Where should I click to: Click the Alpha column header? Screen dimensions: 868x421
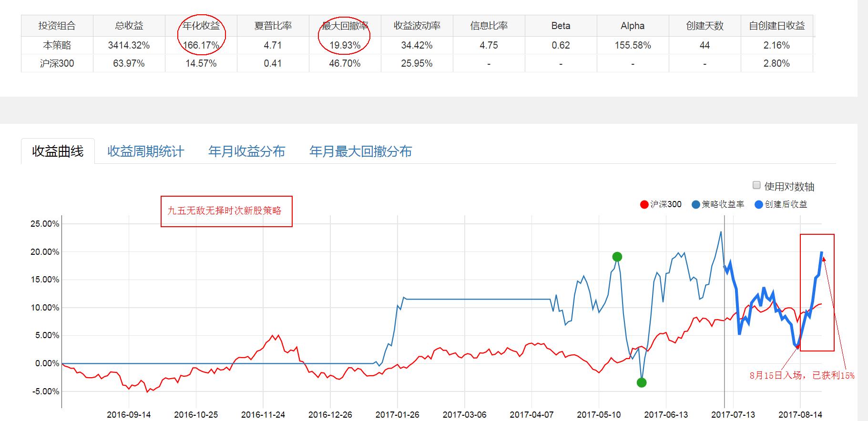click(633, 26)
